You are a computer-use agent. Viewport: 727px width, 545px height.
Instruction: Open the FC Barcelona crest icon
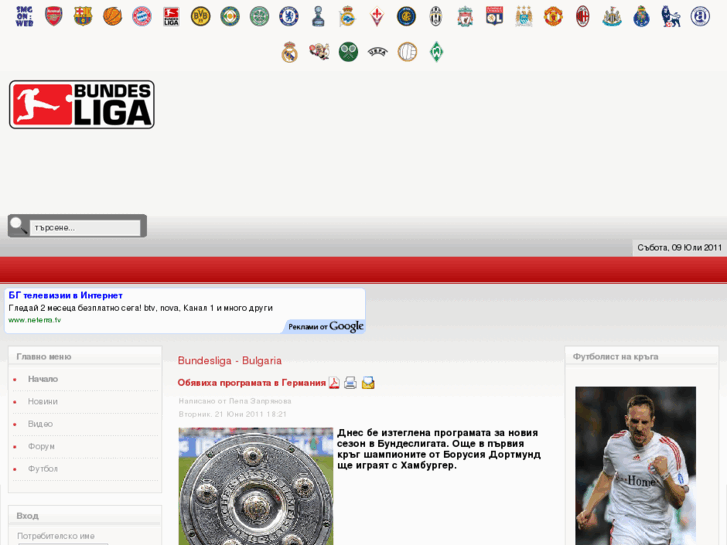[x=83, y=17]
